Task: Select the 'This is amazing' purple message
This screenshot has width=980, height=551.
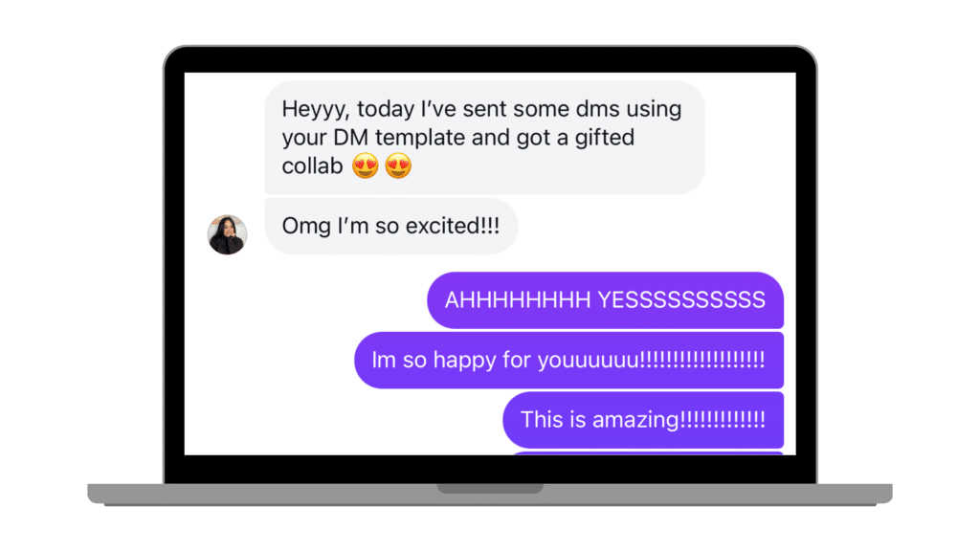Action: 643,420
